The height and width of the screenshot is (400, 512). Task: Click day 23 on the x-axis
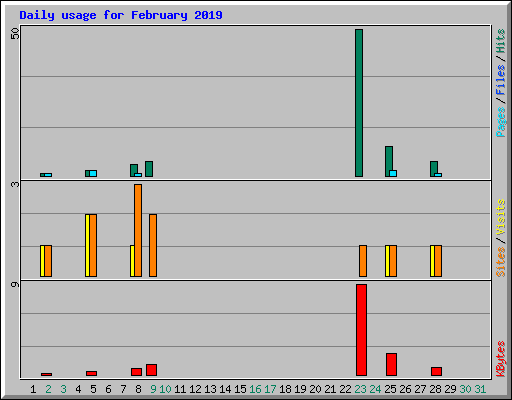point(360,389)
